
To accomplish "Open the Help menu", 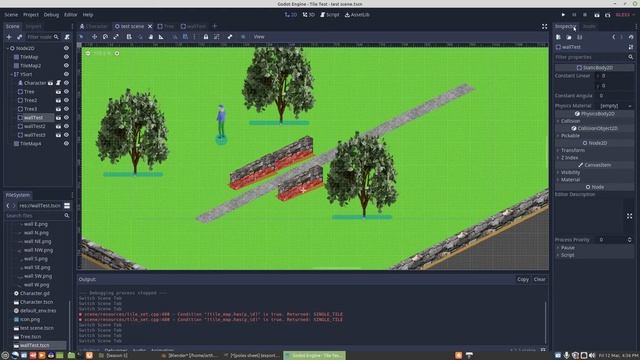I will click(88, 15).
